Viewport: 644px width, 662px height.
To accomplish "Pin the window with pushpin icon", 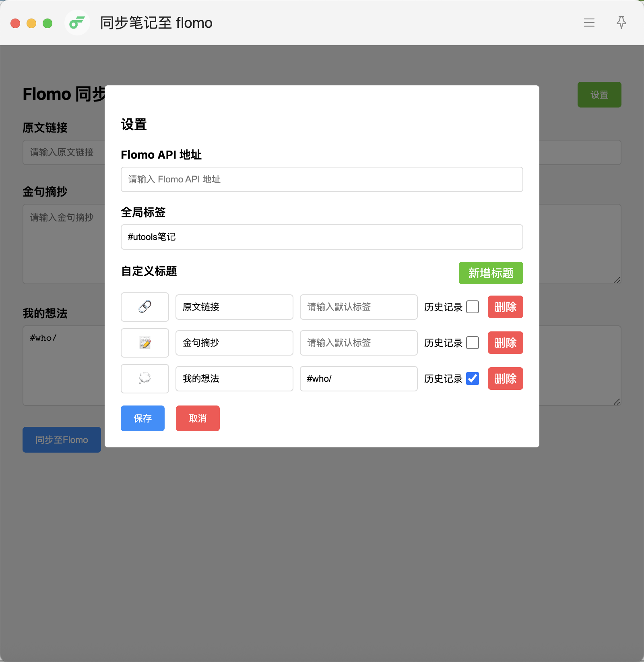I will (x=621, y=23).
